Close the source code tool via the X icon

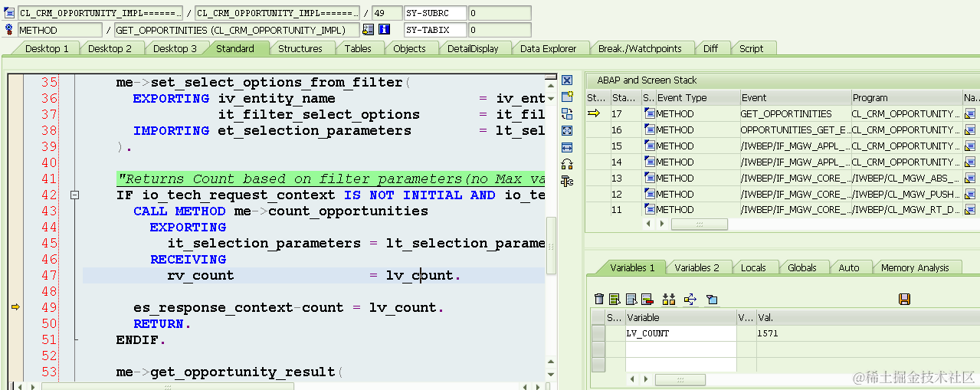(x=567, y=80)
